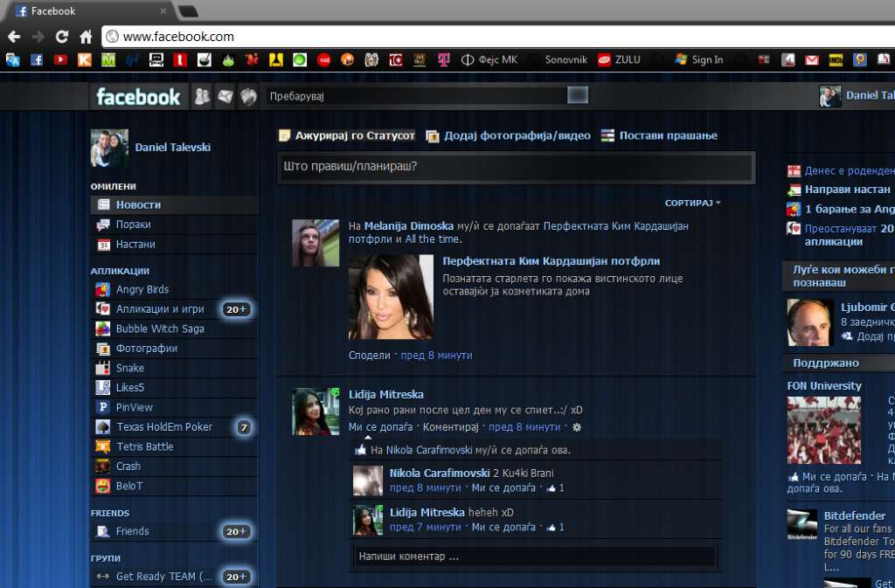Open PinView app in sidebar
Viewport: 895px width, 588px height.
pyautogui.click(x=134, y=408)
